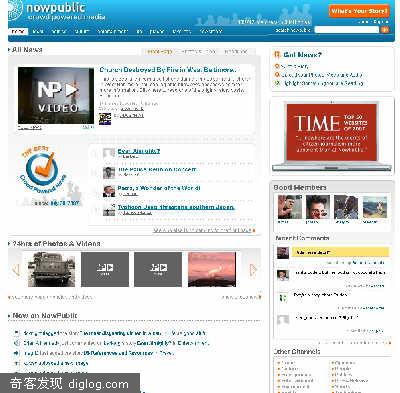Open the second Good Members avatar
400x393 pixels.
(318, 207)
